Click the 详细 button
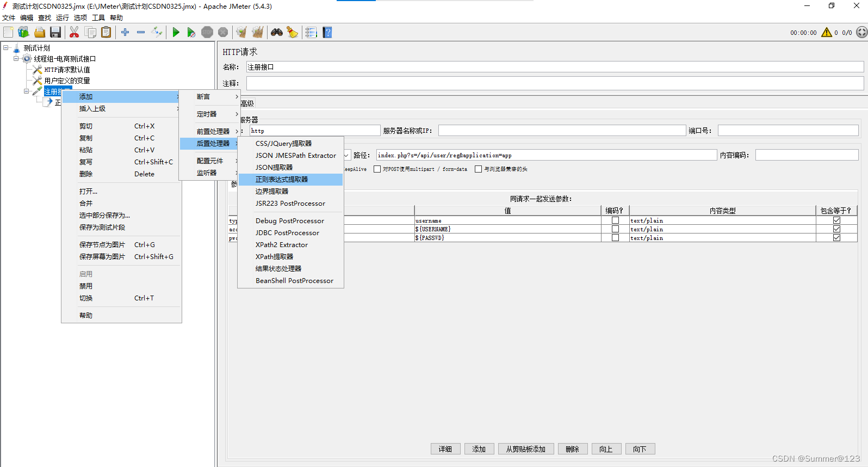Viewport: 868px width, 467px height. 445,449
